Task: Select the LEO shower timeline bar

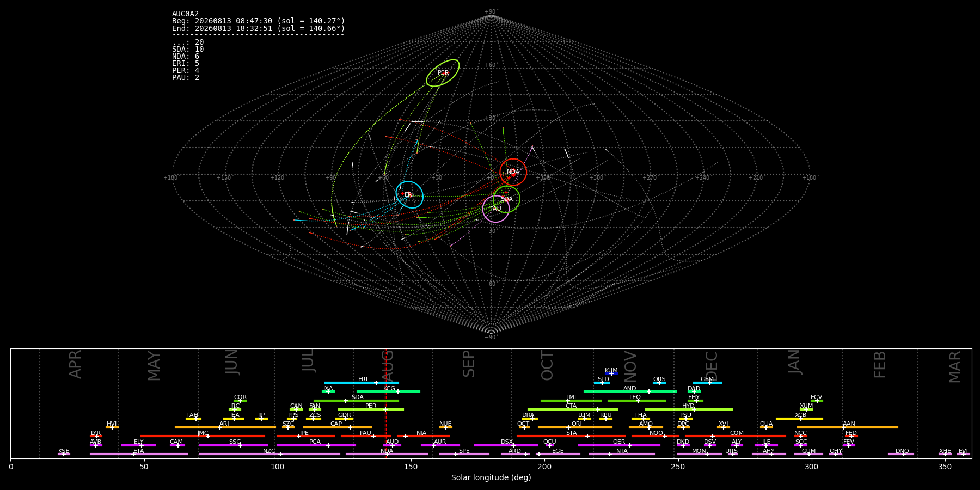Action: (636, 401)
